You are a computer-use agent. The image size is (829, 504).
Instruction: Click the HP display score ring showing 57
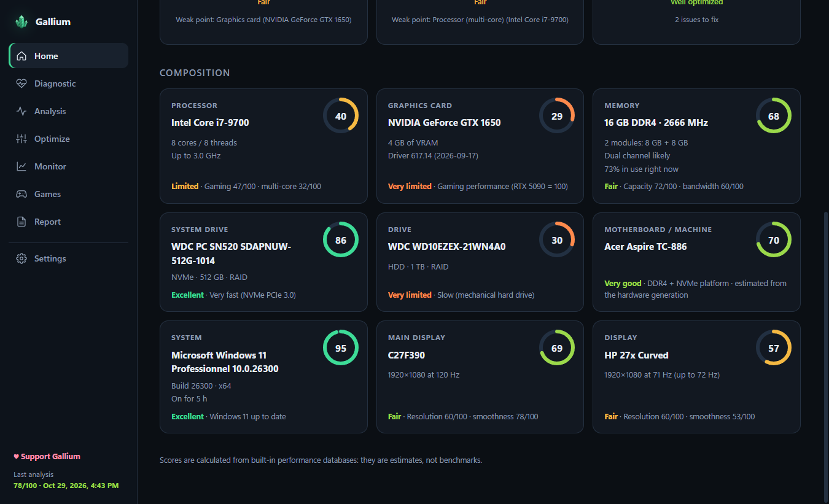(x=774, y=347)
